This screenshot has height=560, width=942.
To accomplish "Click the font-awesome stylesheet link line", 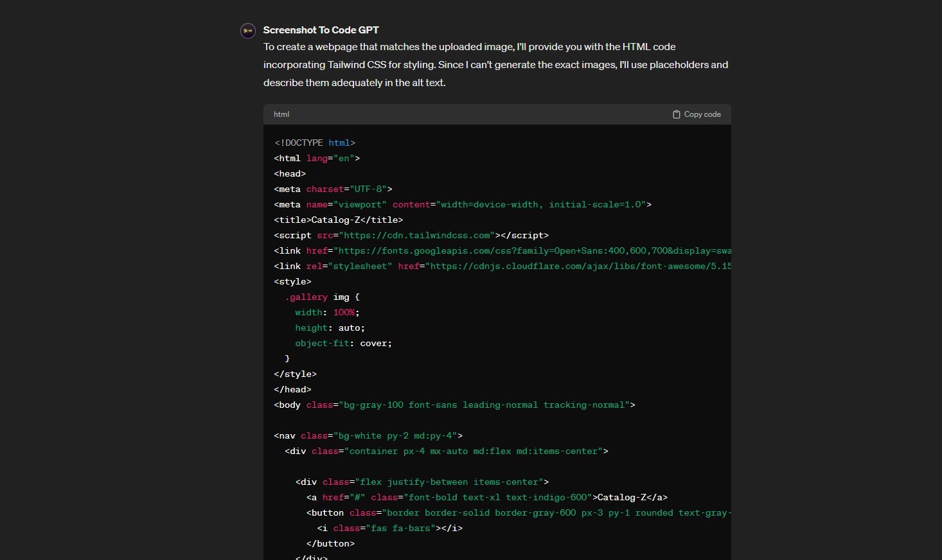I will point(502,266).
